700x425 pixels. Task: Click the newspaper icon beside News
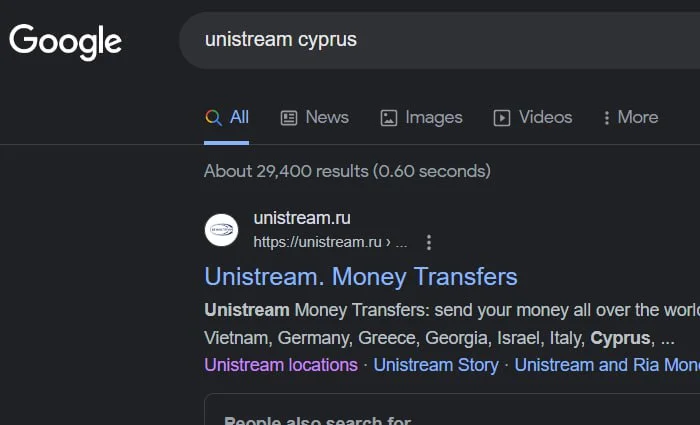[x=289, y=118]
